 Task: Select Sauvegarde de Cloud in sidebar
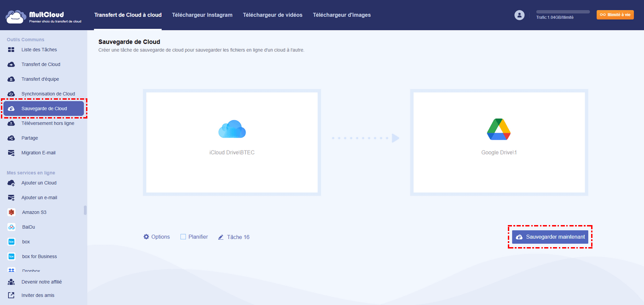click(x=44, y=108)
